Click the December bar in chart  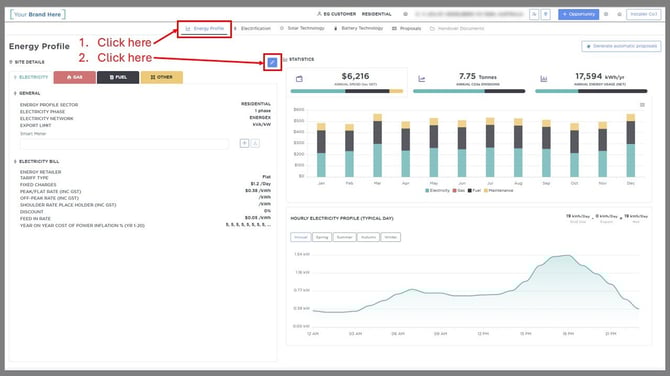631,145
